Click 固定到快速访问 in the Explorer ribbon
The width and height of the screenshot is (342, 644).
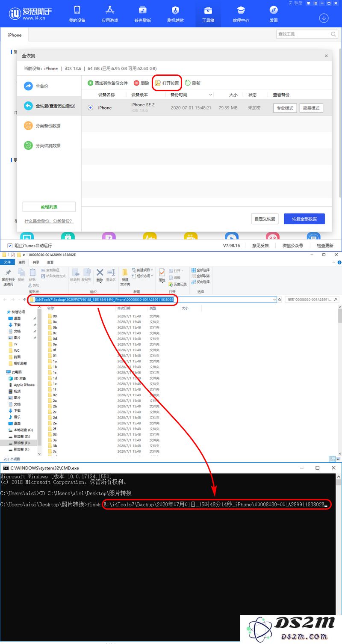click(8, 277)
